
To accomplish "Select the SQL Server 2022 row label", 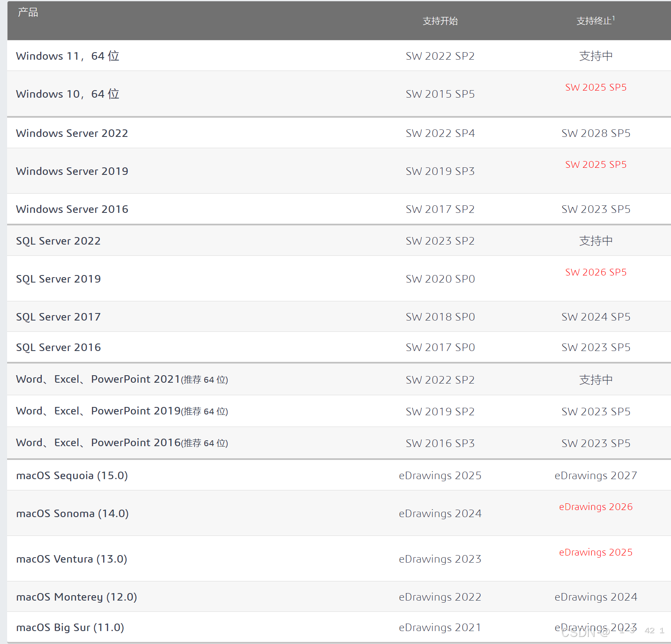I will 58,241.
